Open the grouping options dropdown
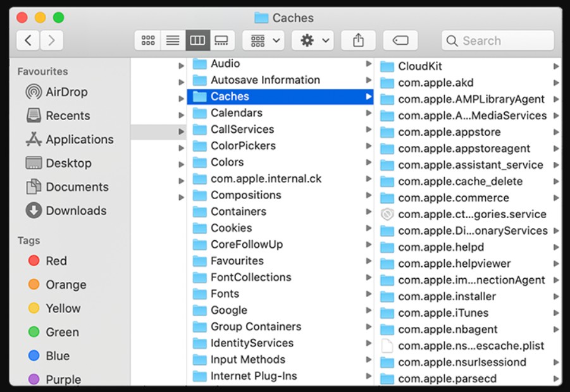 coord(263,40)
